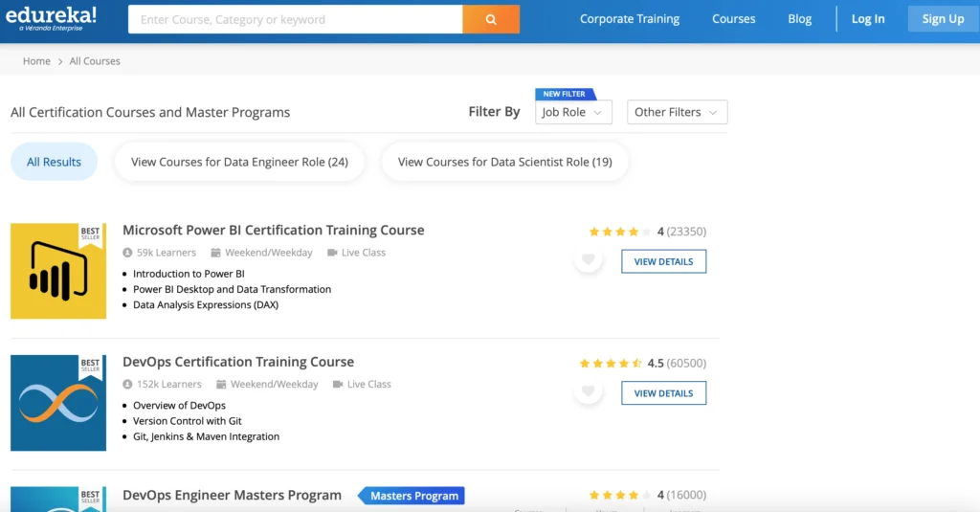980x512 pixels.
Task: View Courses for Data Engineer Role
Action: click(239, 162)
